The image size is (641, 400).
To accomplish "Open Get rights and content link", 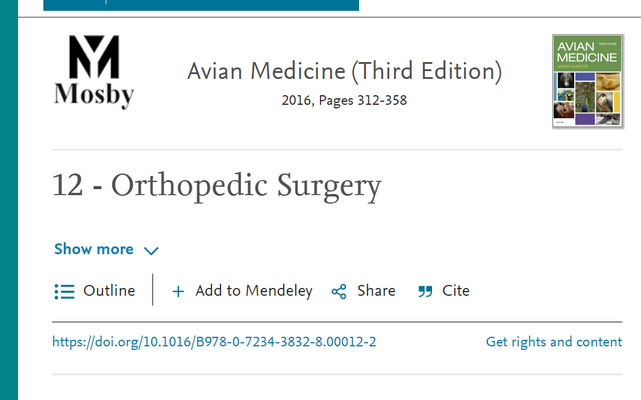I will [554, 342].
